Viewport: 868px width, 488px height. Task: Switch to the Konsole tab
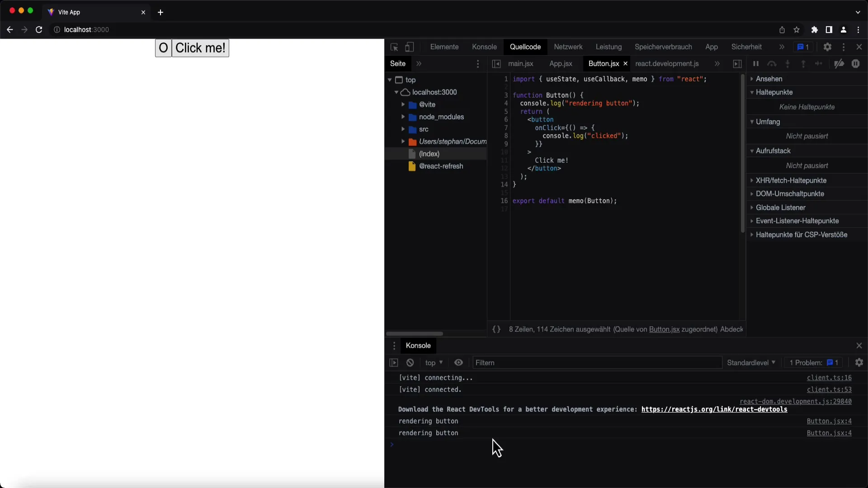(x=484, y=47)
